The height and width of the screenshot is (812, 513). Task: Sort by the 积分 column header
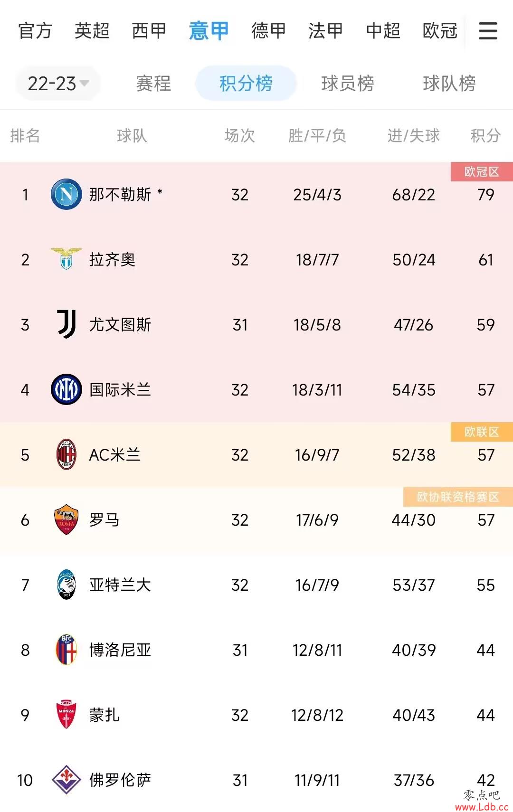485,136
